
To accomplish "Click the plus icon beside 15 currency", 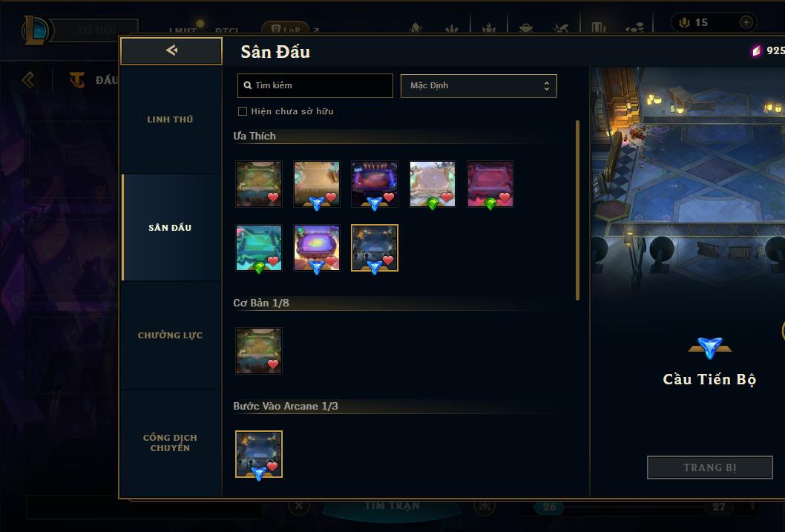I will click(x=746, y=22).
